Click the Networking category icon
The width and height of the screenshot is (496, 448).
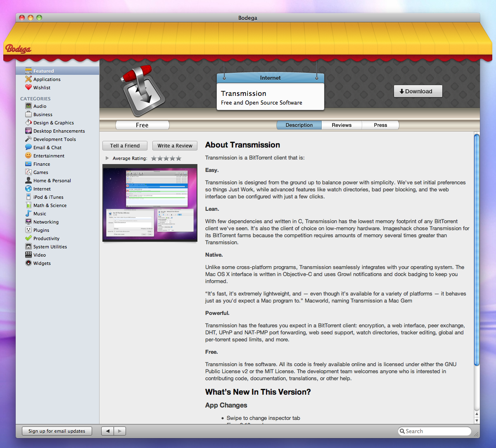(28, 222)
